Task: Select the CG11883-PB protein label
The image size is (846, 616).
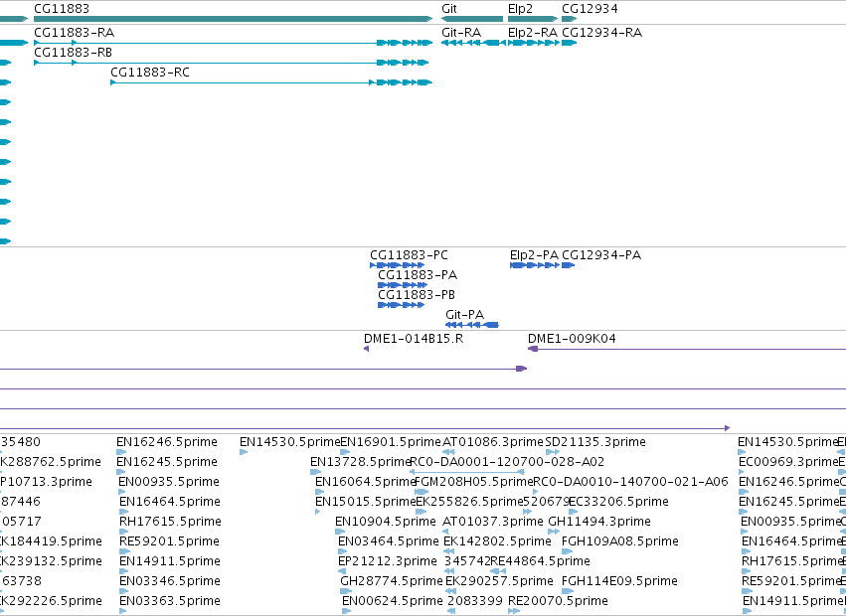Action: click(x=417, y=295)
